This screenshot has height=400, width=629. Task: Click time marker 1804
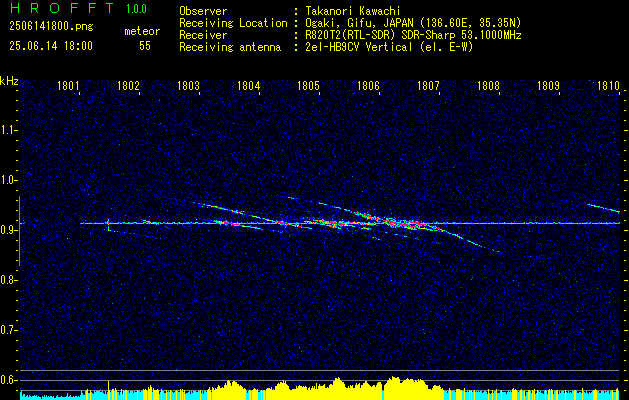coord(248,85)
